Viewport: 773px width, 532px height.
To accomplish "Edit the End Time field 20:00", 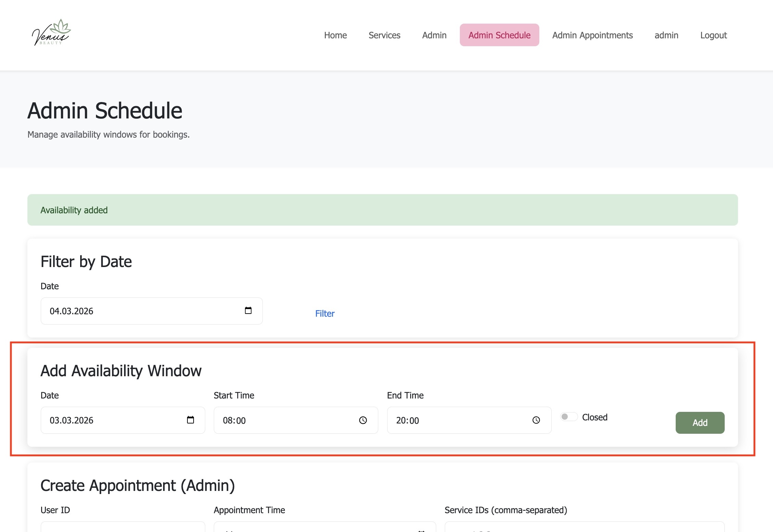I will (459, 420).
